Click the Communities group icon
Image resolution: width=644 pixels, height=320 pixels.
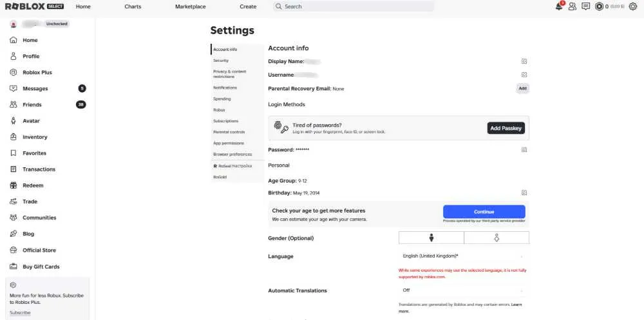(x=14, y=218)
